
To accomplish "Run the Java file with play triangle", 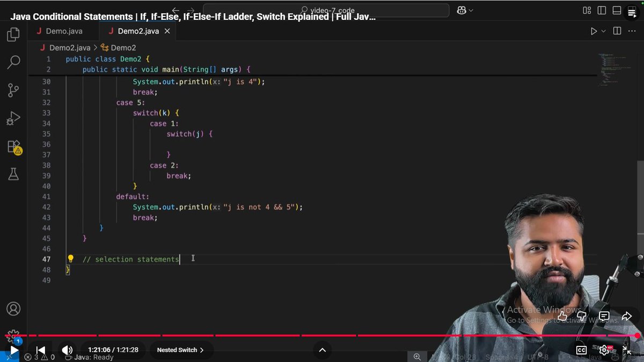I will 594,32.
